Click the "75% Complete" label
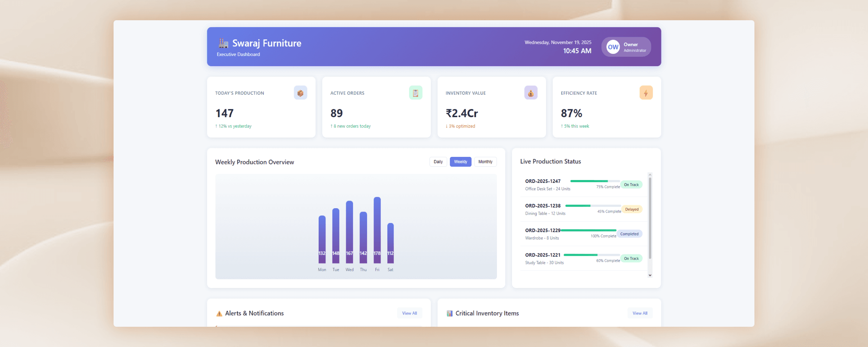 point(608,187)
